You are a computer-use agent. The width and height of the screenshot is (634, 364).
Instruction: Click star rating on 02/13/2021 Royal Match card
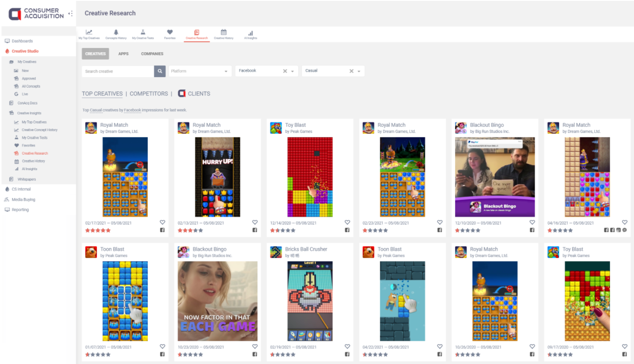coord(190,230)
